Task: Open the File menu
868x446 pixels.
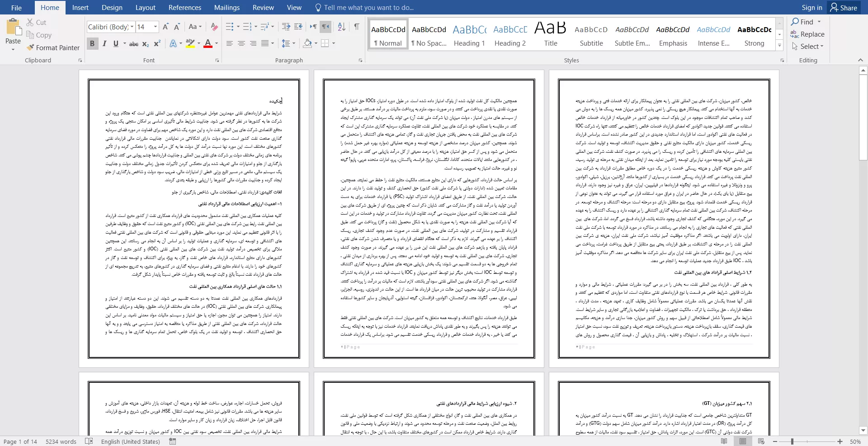Action: 16,8
